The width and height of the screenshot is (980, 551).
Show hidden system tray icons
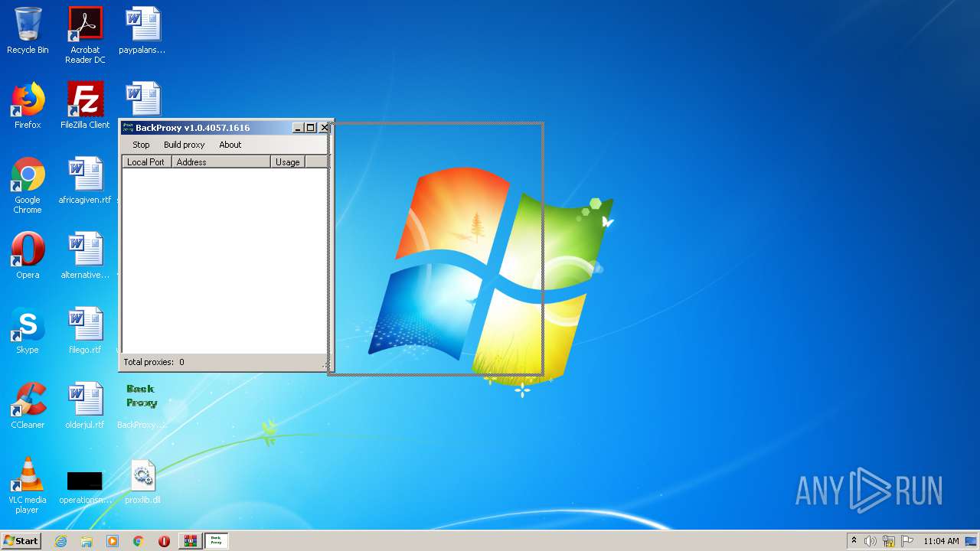[x=854, y=541]
